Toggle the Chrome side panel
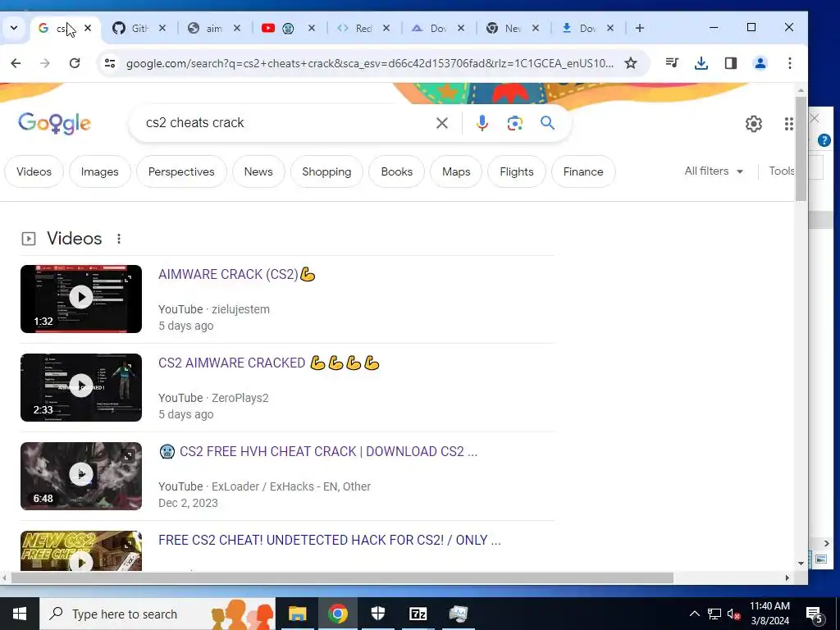The width and height of the screenshot is (840, 630). [731, 63]
